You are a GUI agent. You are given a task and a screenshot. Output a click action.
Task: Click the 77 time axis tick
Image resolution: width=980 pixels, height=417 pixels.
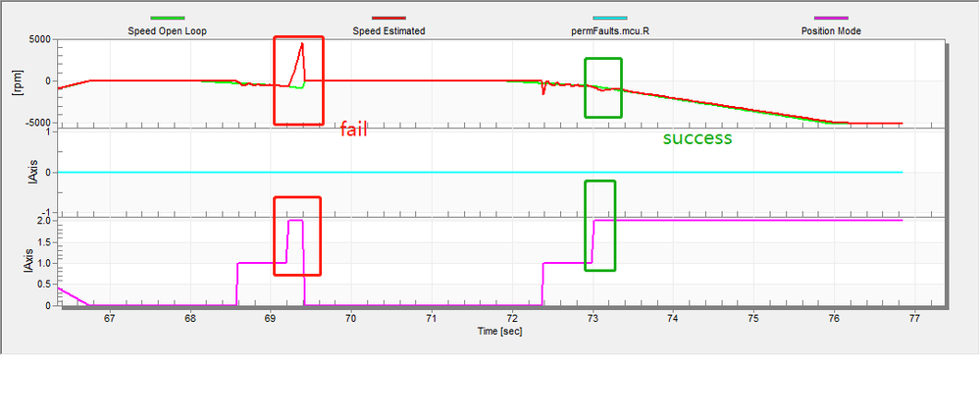tap(914, 319)
